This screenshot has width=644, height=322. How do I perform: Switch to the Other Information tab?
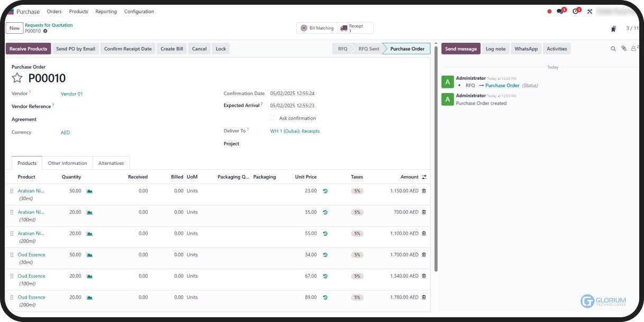[68, 163]
